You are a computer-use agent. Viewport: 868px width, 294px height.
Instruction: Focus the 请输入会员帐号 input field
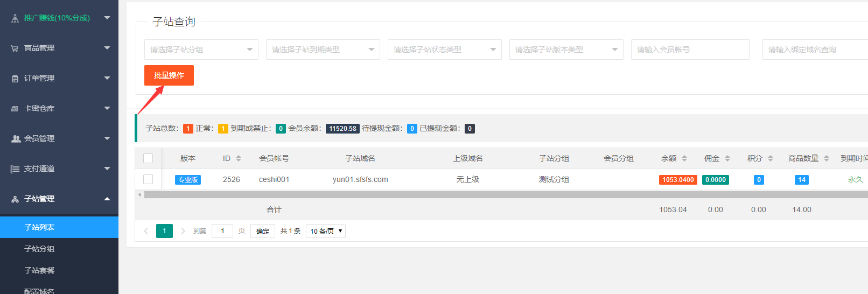pos(690,50)
